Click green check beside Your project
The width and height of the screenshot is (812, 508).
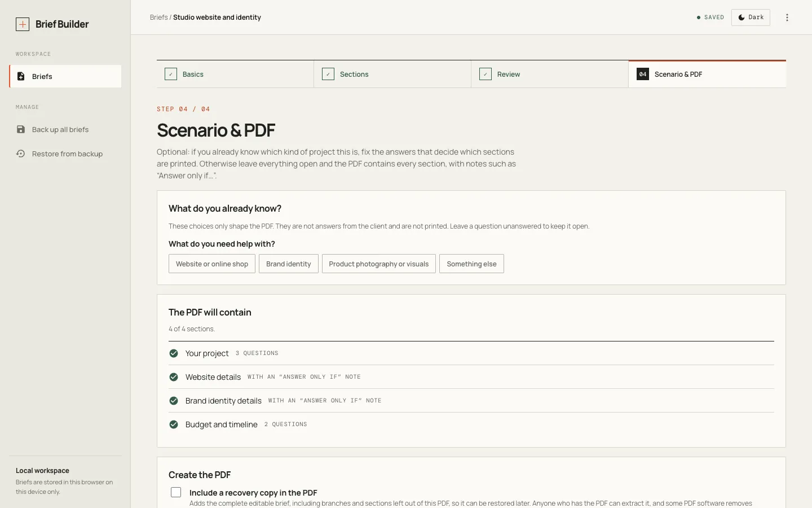point(174,353)
